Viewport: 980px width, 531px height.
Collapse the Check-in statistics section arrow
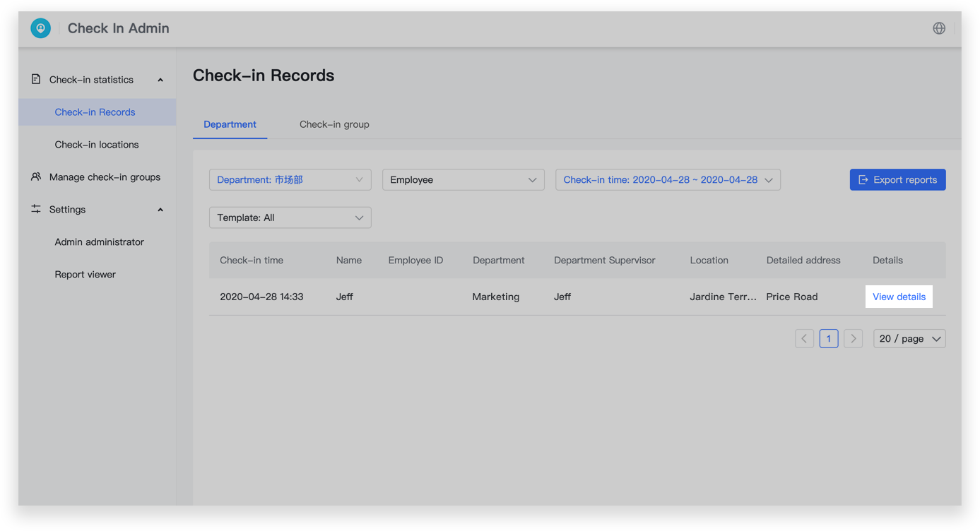160,80
